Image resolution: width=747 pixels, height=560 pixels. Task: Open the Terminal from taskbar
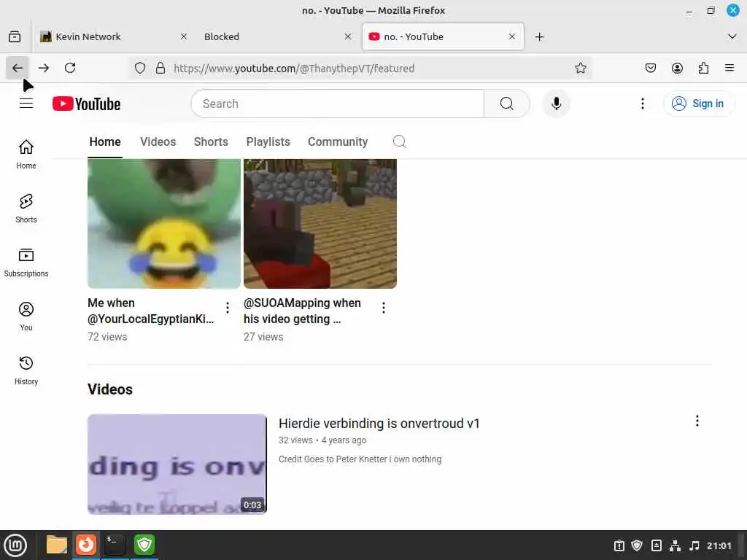coord(115,545)
